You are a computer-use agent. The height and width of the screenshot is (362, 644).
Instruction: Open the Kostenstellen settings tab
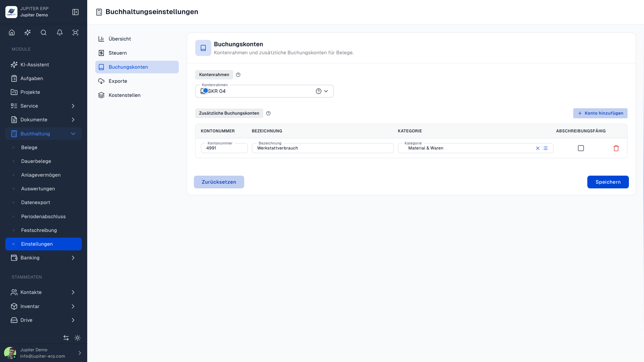[137, 95]
